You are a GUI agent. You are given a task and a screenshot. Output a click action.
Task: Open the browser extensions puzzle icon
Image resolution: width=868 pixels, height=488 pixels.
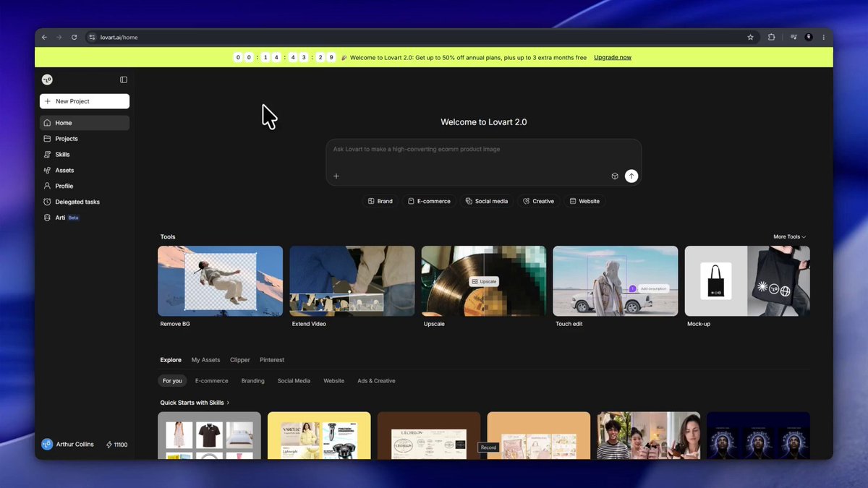[x=772, y=37]
